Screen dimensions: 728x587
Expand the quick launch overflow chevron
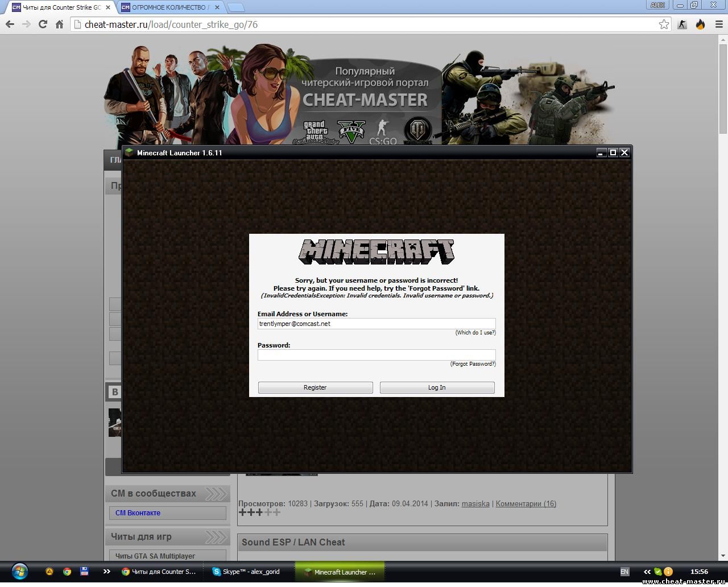pyautogui.click(x=106, y=572)
